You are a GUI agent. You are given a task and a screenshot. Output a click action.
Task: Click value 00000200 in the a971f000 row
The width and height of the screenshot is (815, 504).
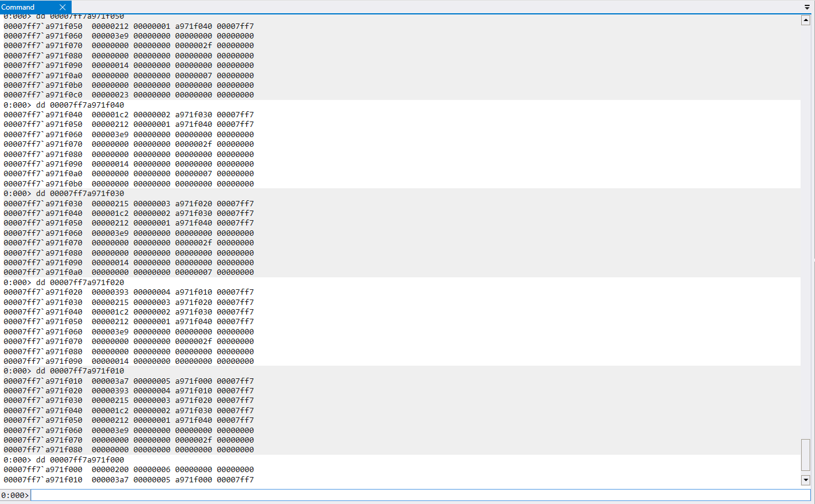(x=110, y=470)
